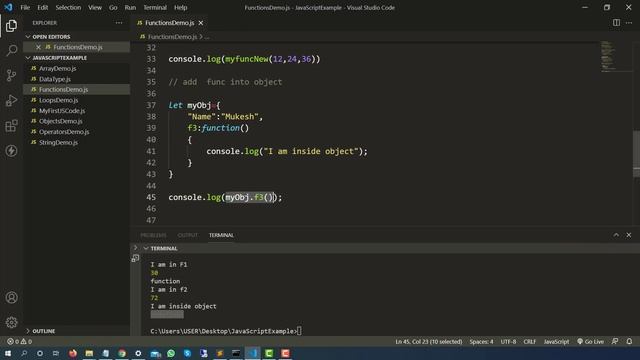640x360 pixels.
Task: Change CRLF end of line sequence
Action: pos(529,342)
